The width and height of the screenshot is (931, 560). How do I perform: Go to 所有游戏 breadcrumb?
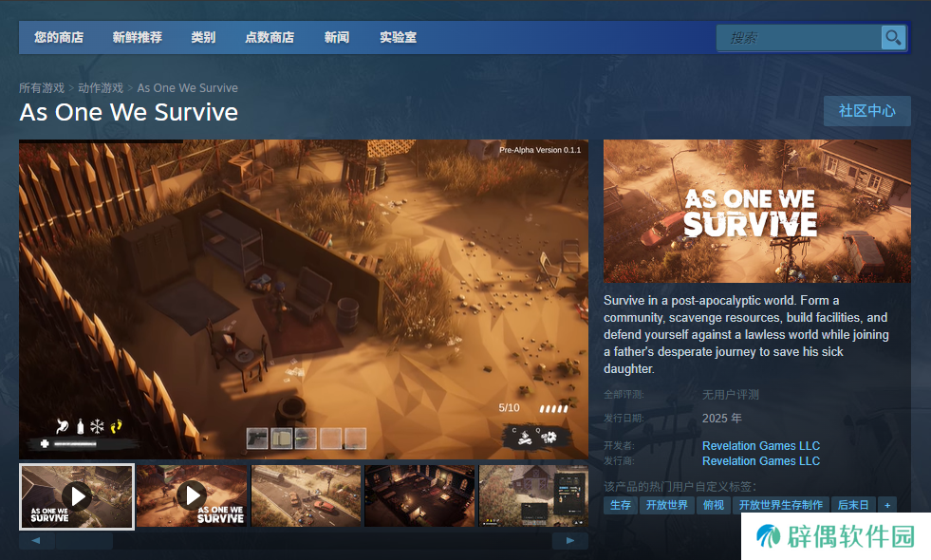[x=42, y=88]
